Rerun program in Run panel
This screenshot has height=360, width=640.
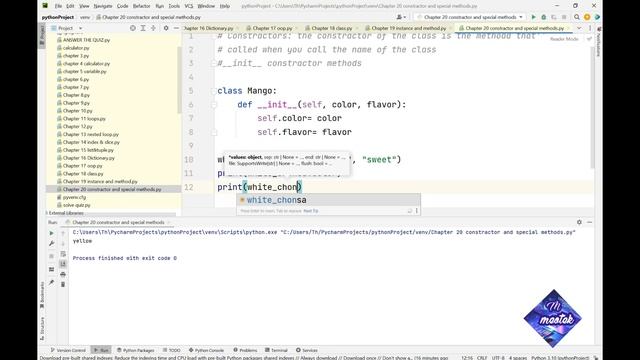51,233
